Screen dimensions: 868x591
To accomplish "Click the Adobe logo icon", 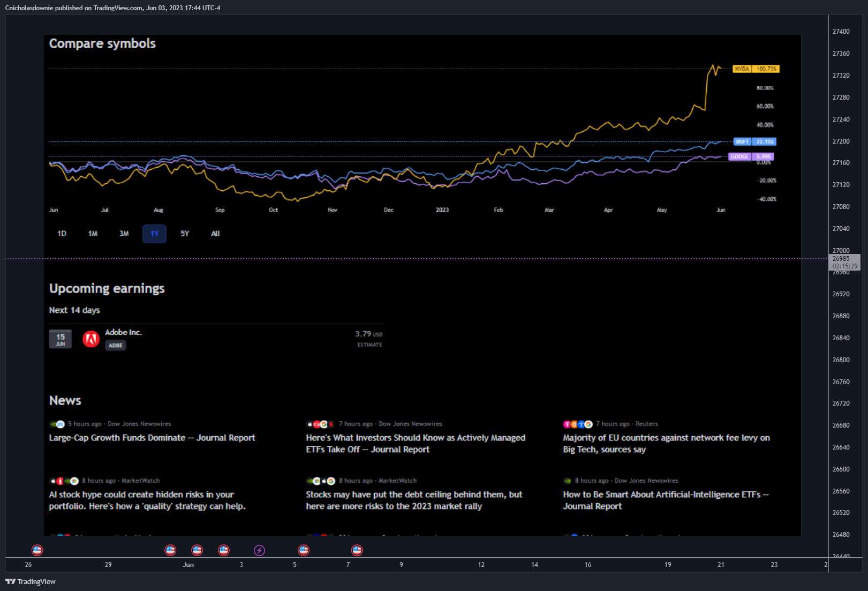I will [91, 339].
